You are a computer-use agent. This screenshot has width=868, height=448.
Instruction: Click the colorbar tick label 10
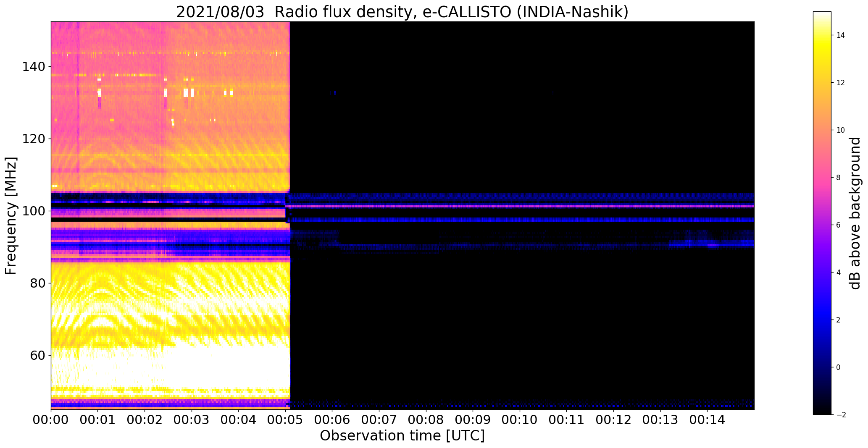point(841,130)
